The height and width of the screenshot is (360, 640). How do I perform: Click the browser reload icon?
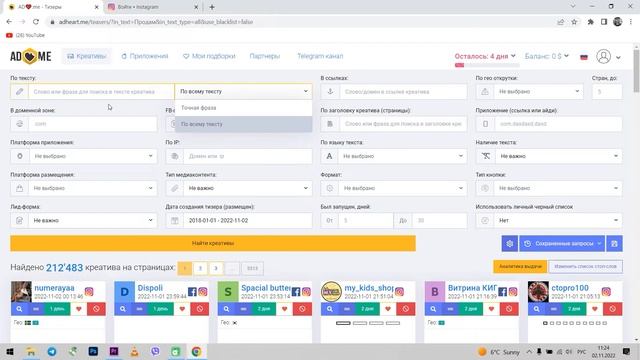pyautogui.click(x=36, y=22)
